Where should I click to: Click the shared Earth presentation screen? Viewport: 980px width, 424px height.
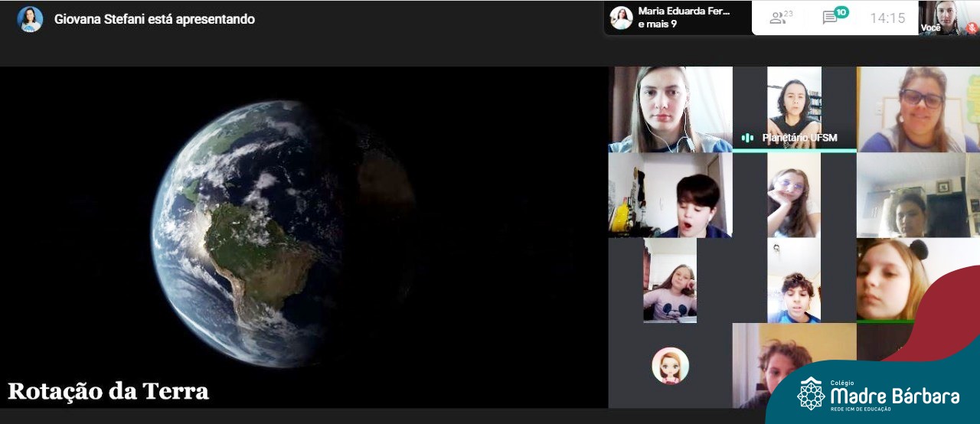(303, 236)
